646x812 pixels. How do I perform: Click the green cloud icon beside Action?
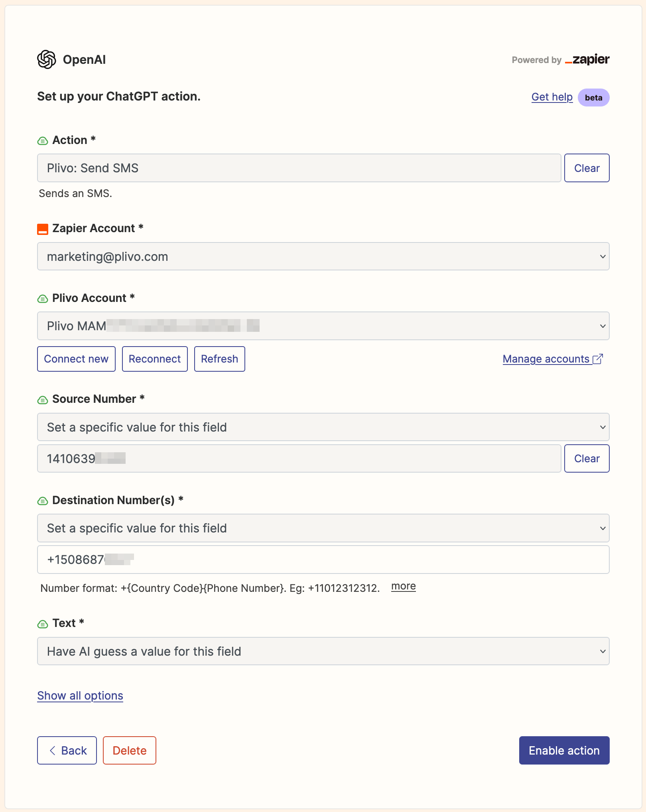click(43, 140)
